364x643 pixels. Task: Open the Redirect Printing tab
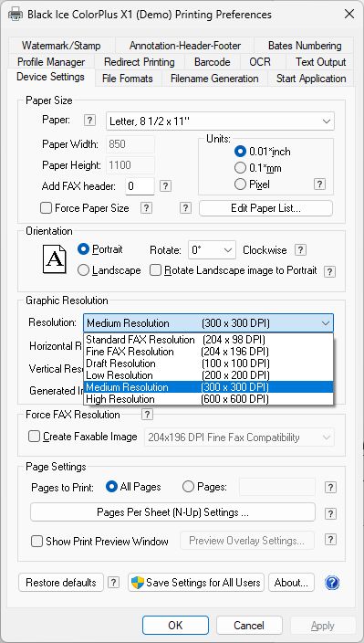(x=140, y=62)
